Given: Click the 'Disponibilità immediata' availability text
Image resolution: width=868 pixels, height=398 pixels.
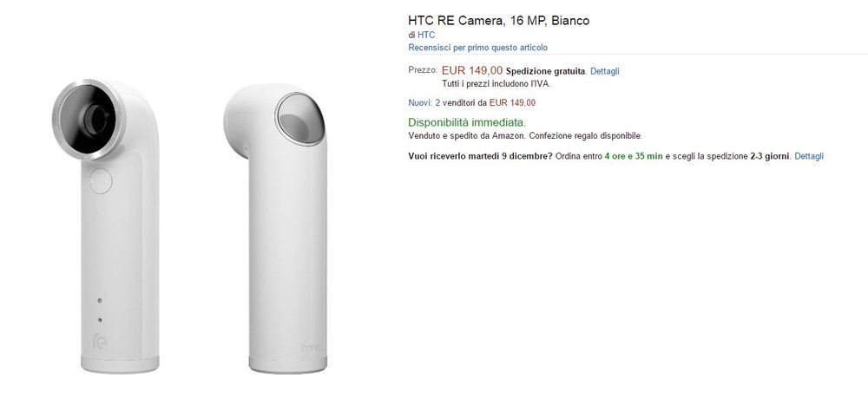Looking at the screenshot, I should [x=467, y=122].
